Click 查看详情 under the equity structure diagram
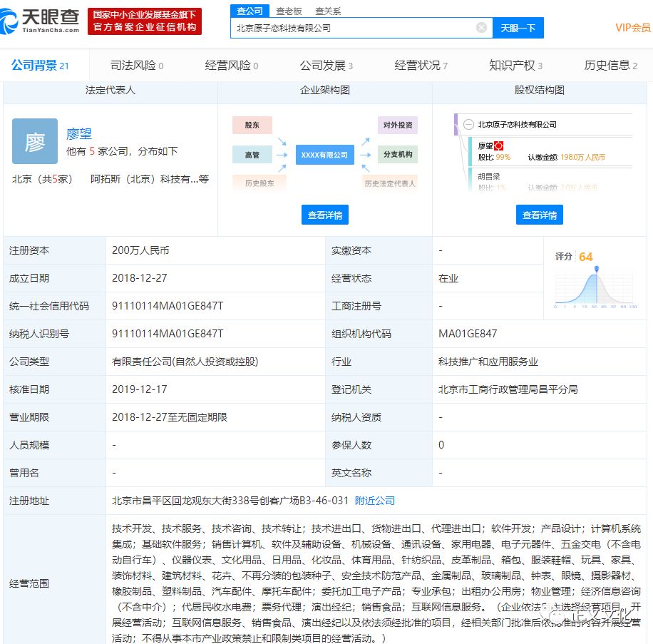 tap(540, 215)
